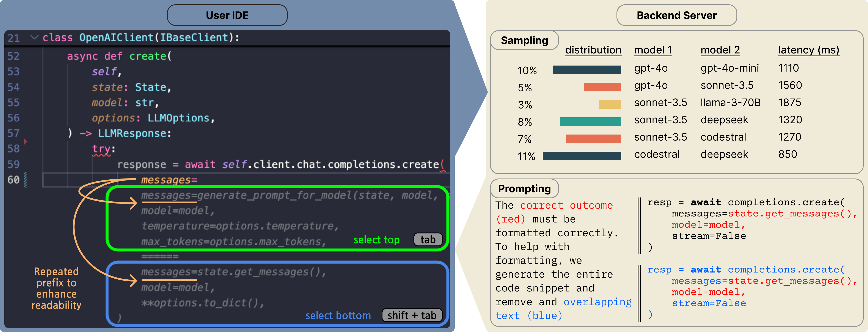The height and width of the screenshot is (332, 868).
Task: Click the wavy-underlined try keyword on line 58
Action: click(x=101, y=149)
